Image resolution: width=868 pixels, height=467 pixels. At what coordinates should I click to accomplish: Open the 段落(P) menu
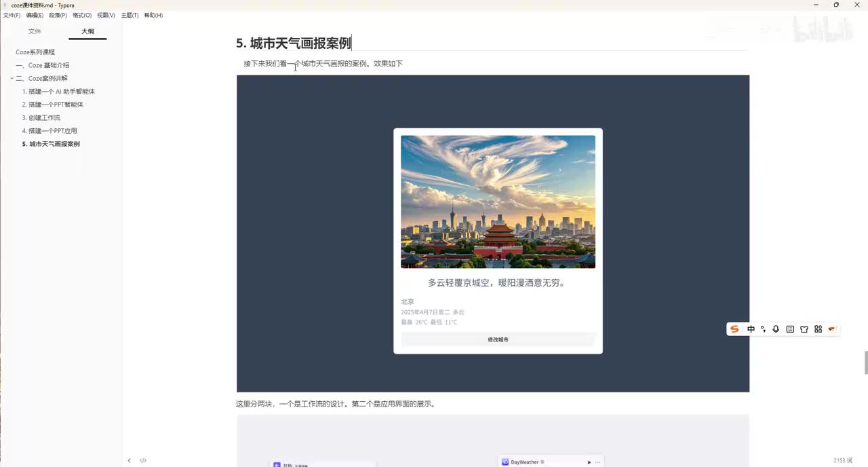pyautogui.click(x=58, y=15)
